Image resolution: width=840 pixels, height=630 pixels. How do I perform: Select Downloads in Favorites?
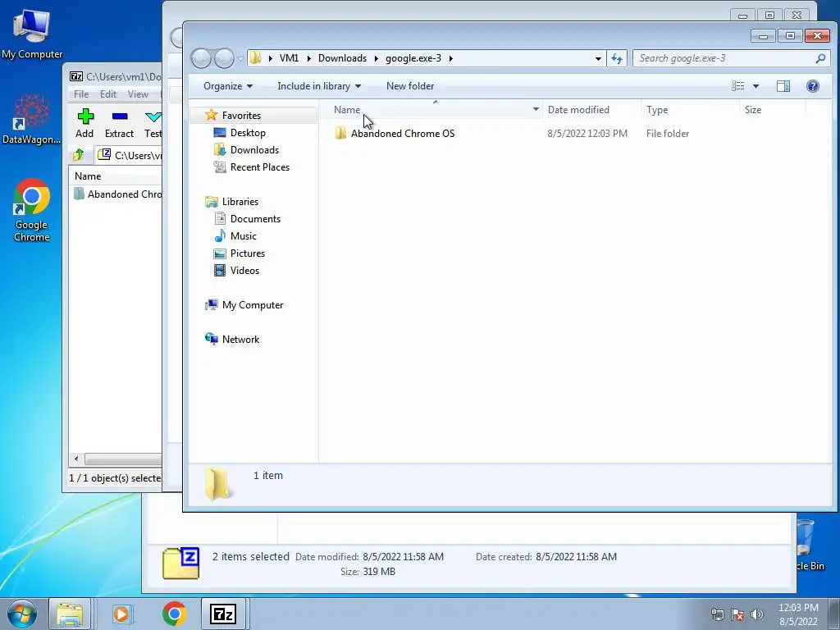point(254,150)
